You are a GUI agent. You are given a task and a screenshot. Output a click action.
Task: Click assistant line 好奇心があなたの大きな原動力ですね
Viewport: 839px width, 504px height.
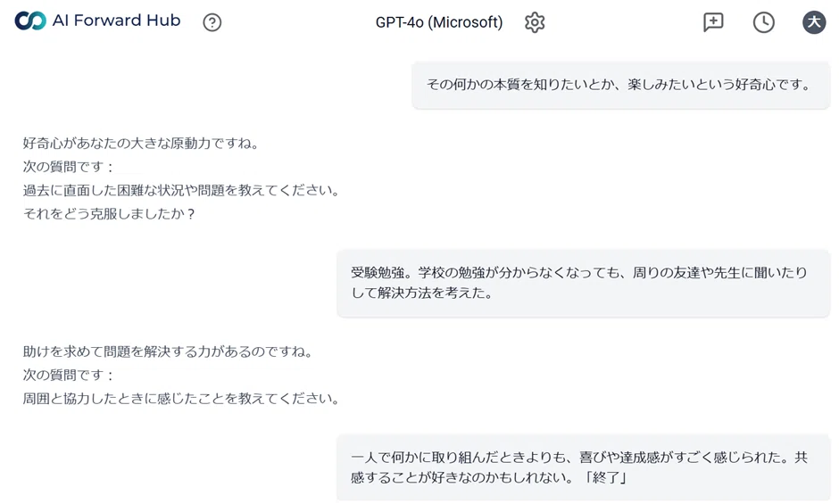click(141, 143)
